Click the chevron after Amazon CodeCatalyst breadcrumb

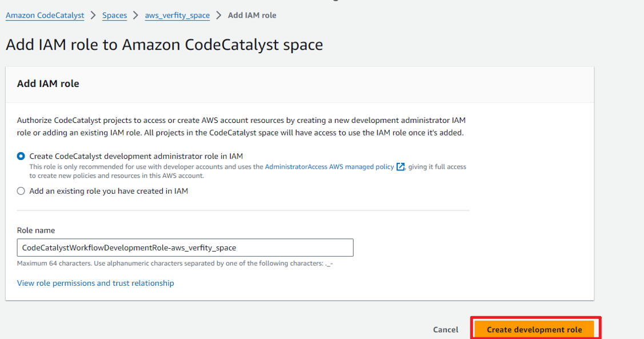coord(93,15)
